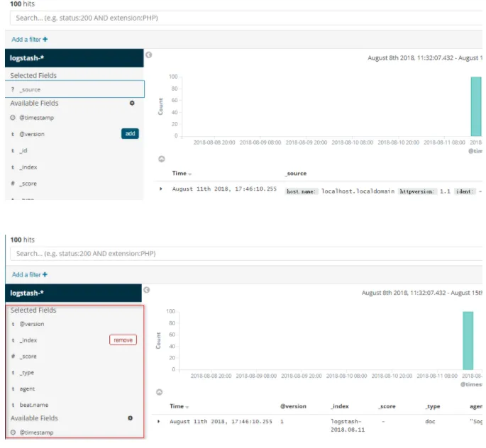Click the upper search query input field
486x448 pixels.
(x=246, y=18)
